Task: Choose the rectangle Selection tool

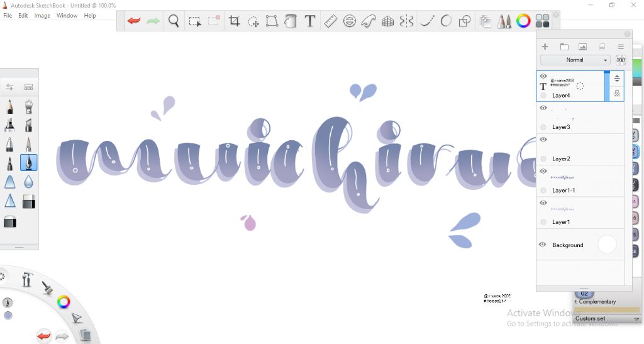Action: coord(195,21)
